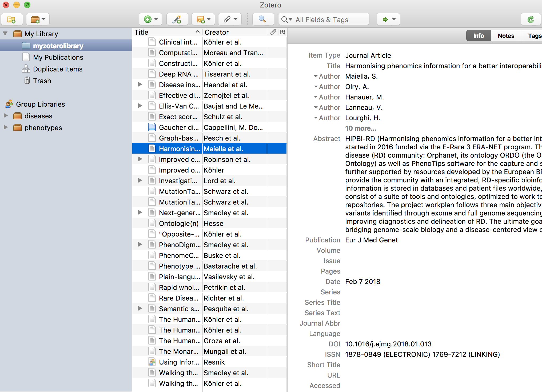Toggle author Hanauer M. collapse arrow
Screen dimensions: 542x392
pyautogui.click(x=316, y=97)
